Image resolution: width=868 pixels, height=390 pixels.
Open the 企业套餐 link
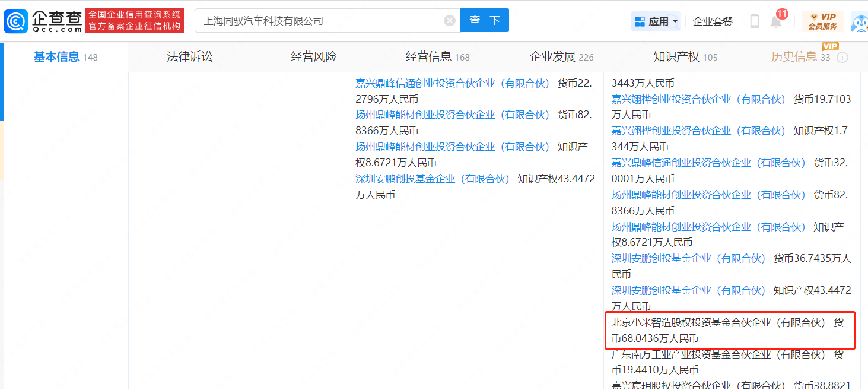tap(713, 21)
